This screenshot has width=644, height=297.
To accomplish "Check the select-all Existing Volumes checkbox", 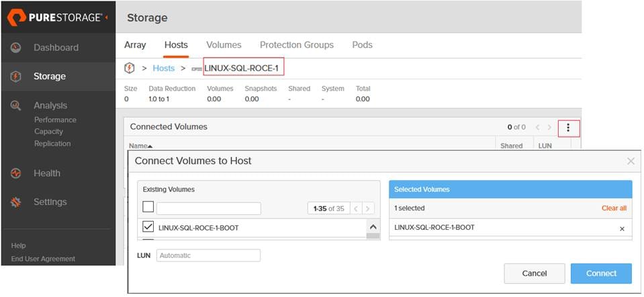I will pyautogui.click(x=148, y=207).
